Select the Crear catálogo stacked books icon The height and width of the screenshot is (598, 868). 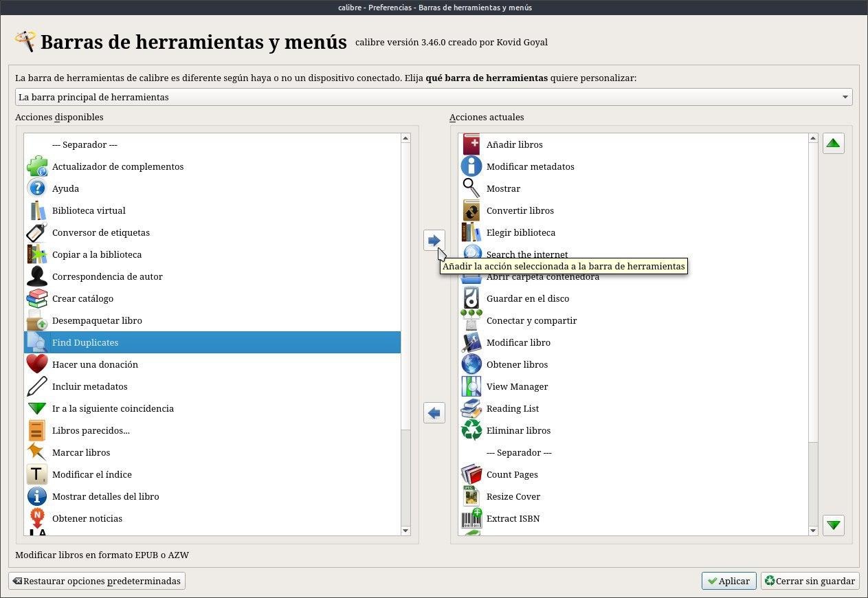[37, 298]
